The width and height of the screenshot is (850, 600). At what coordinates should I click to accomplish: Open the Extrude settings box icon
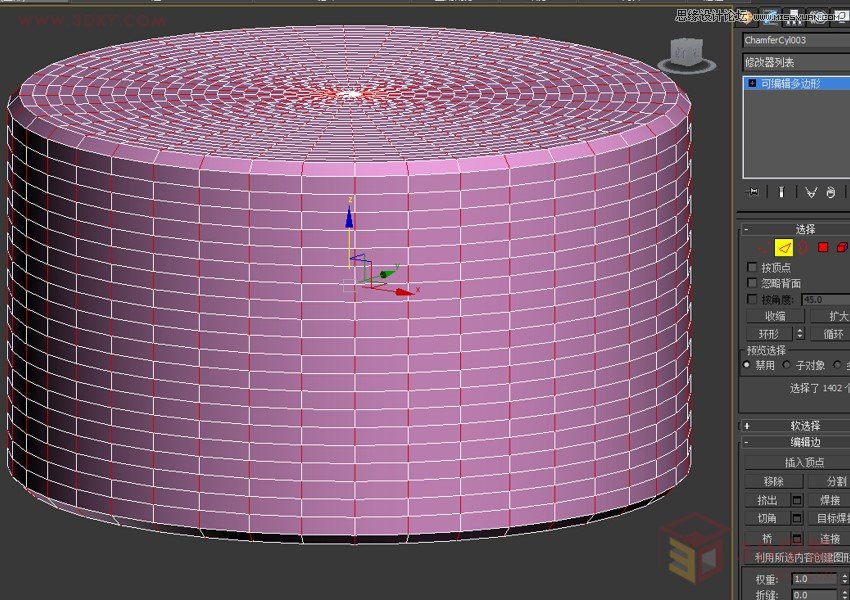(x=797, y=500)
